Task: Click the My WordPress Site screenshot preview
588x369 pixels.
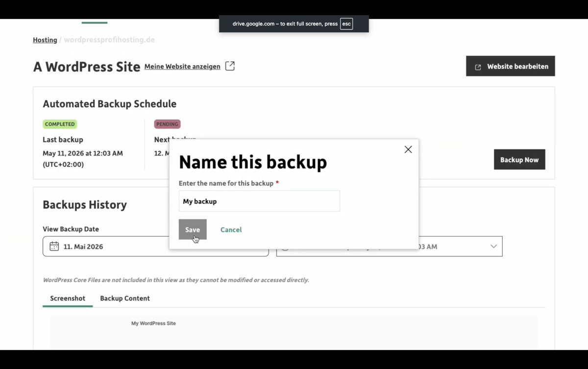Action: (294, 332)
